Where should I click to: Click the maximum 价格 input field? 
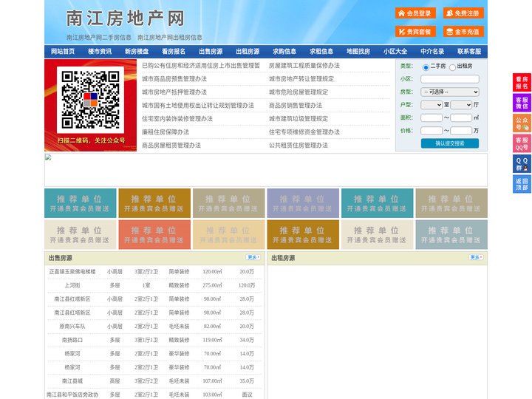click(461, 131)
